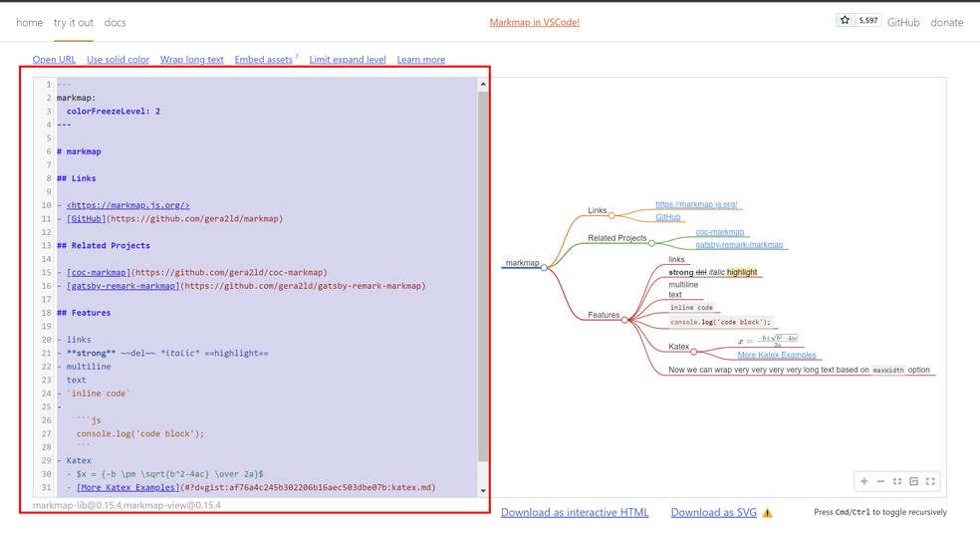
Task: Fit the mind map to window icon
Action: pyautogui.click(x=897, y=481)
